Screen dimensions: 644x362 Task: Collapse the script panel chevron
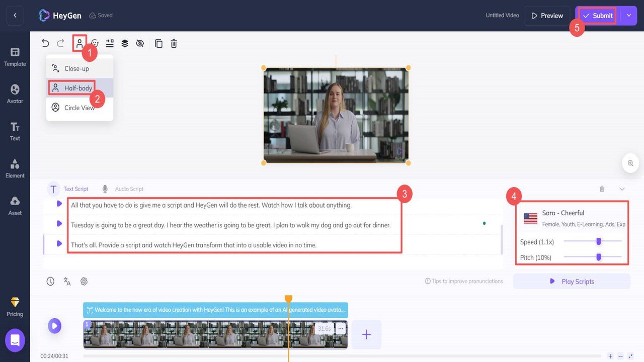coord(622,189)
